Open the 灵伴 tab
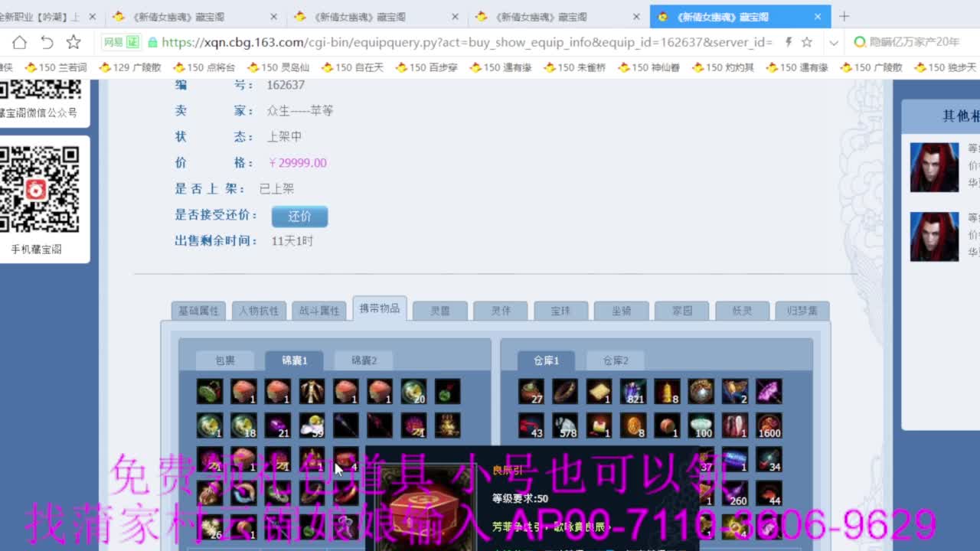This screenshot has height=551, width=980. coord(501,311)
